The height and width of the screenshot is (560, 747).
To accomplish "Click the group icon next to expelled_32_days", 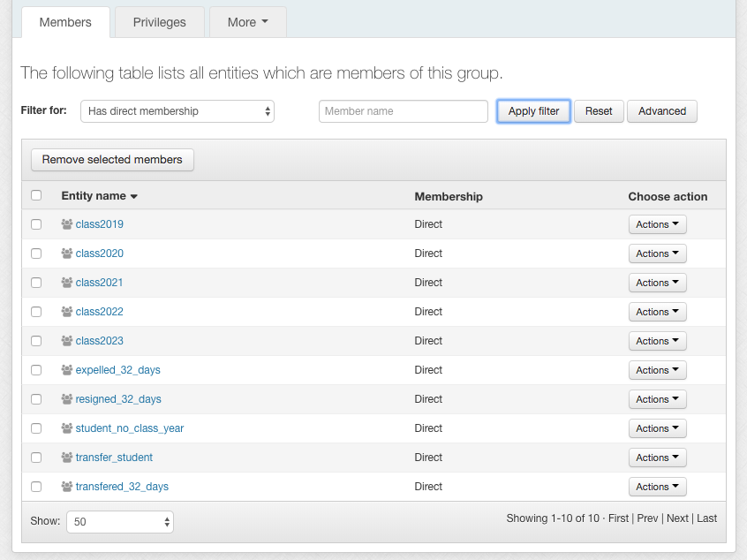I will pyautogui.click(x=67, y=370).
